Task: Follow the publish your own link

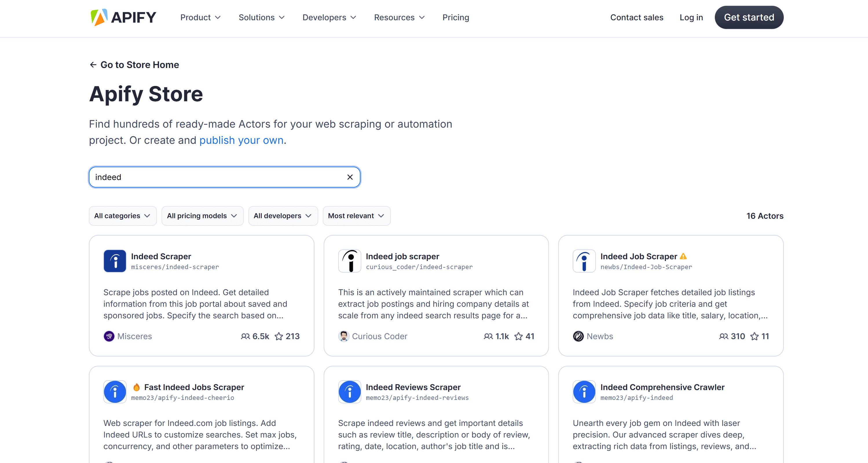Action: click(x=241, y=140)
